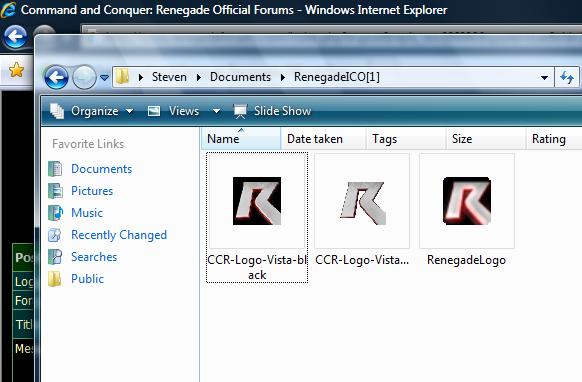Click the folder icon in address bar
This screenshot has height=382, width=582.
pyautogui.click(x=122, y=77)
